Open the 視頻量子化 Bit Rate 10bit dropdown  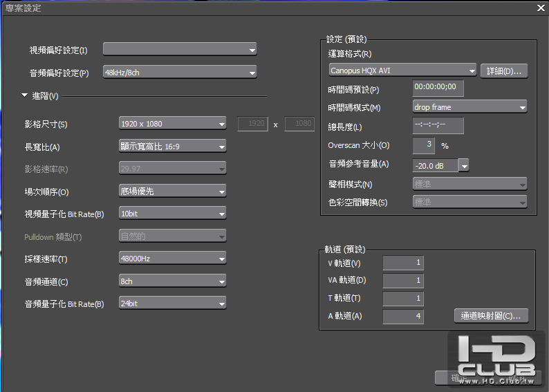click(x=172, y=214)
